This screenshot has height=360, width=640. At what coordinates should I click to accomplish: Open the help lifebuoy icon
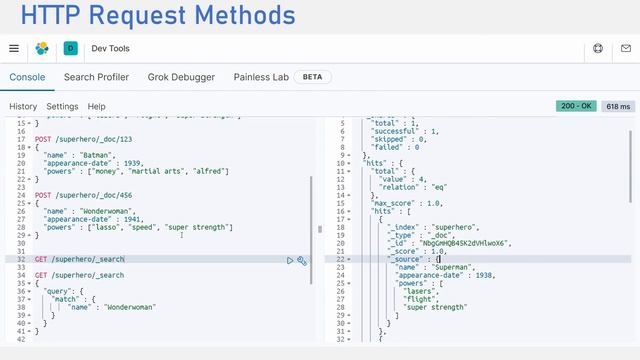598,49
